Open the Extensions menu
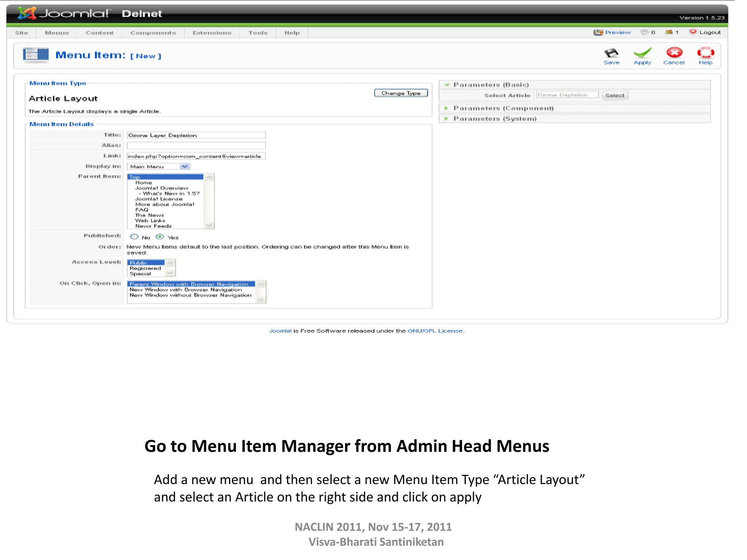This screenshot has width=747, height=560. [212, 33]
